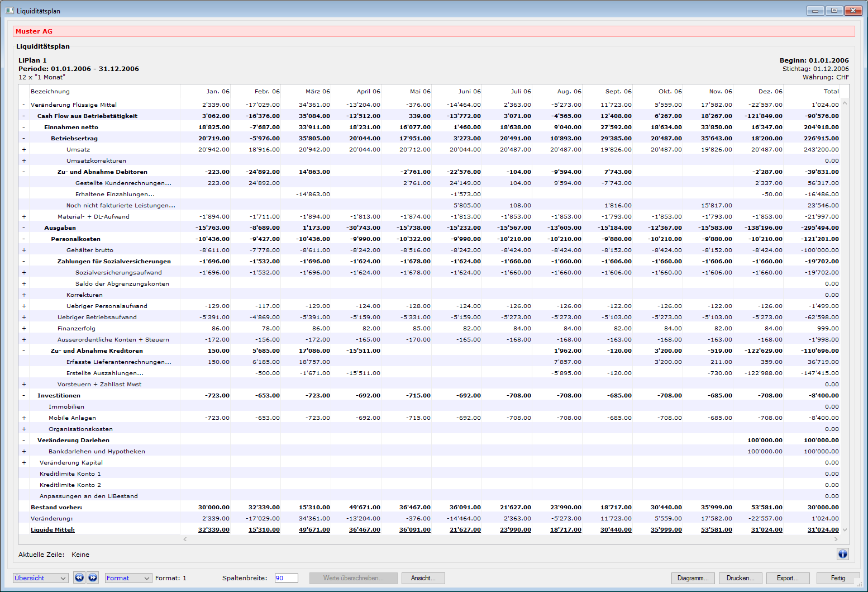Expand the Mobile Anlagen row

pos(24,418)
